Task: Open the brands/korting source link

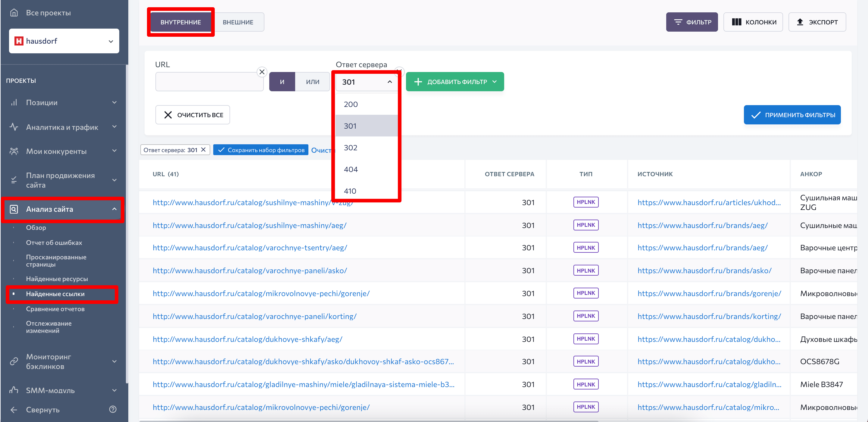Action: click(709, 316)
